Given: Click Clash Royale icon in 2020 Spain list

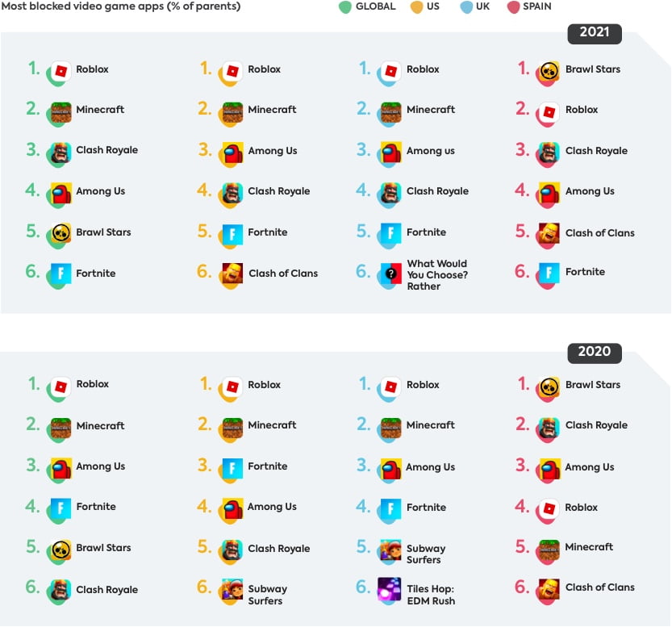Looking at the screenshot, I should 549,426.
